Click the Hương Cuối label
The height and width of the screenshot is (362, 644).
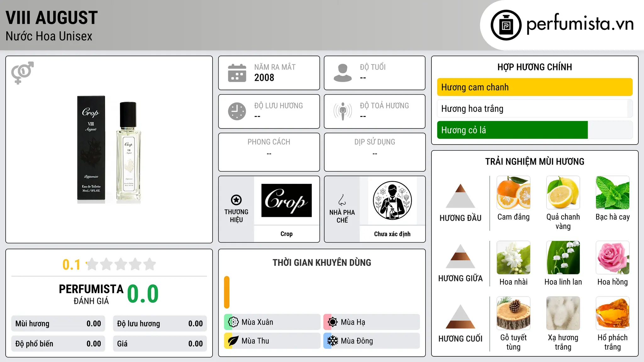[x=460, y=339]
